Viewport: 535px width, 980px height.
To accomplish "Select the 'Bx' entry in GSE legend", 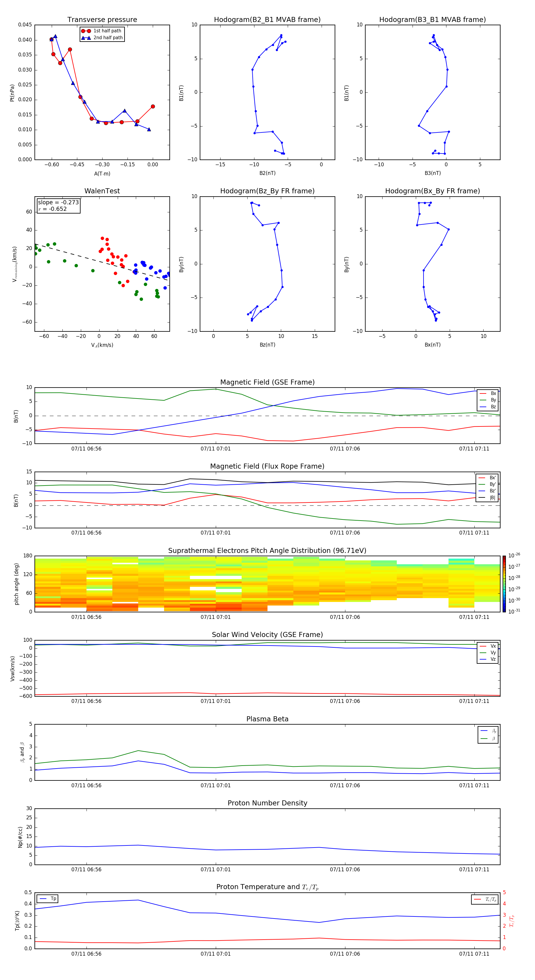I will click(488, 393).
